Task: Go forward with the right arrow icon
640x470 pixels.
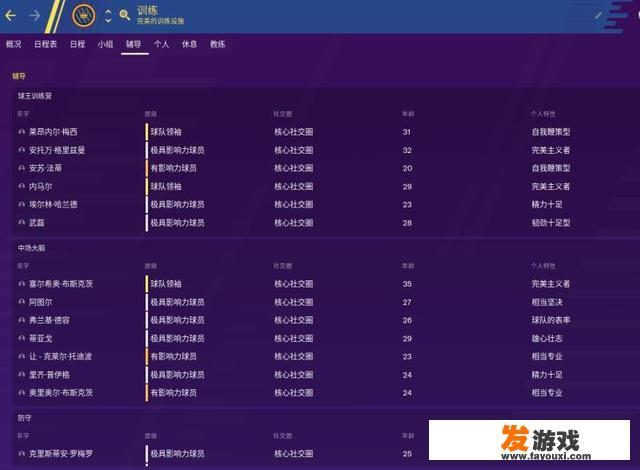Action: pyautogui.click(x=35, y=16)
